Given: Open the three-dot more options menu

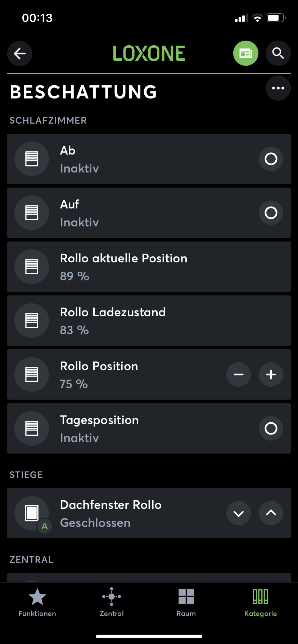Looking at the screenshot, I should (278, 88).
